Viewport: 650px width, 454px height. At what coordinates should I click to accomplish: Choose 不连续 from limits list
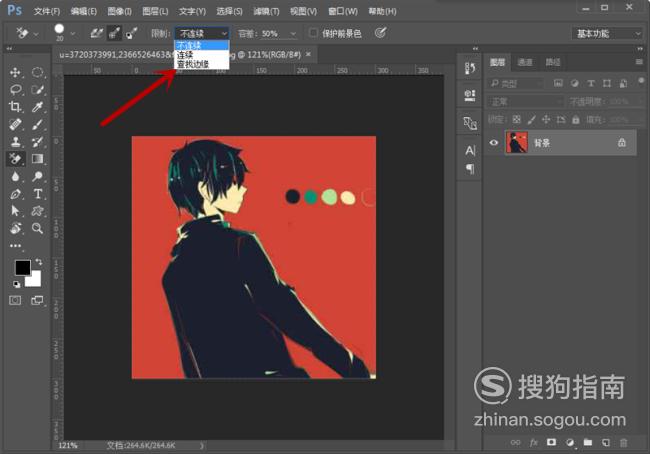pyautogui.click(x=202, y=45)
